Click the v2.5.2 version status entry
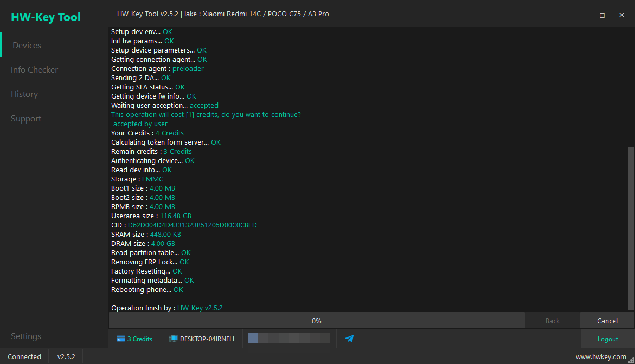 (66, 357)
